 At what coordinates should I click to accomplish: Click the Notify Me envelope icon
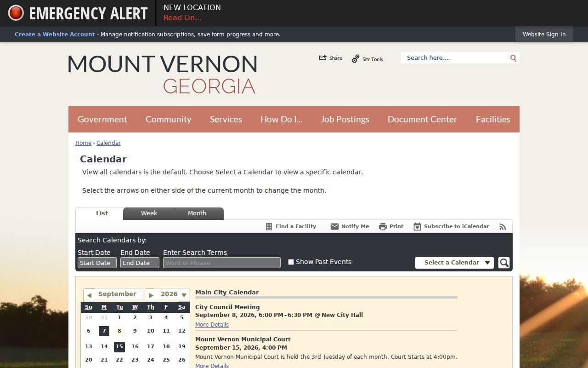pyautogui.click(x=334, y=226)
